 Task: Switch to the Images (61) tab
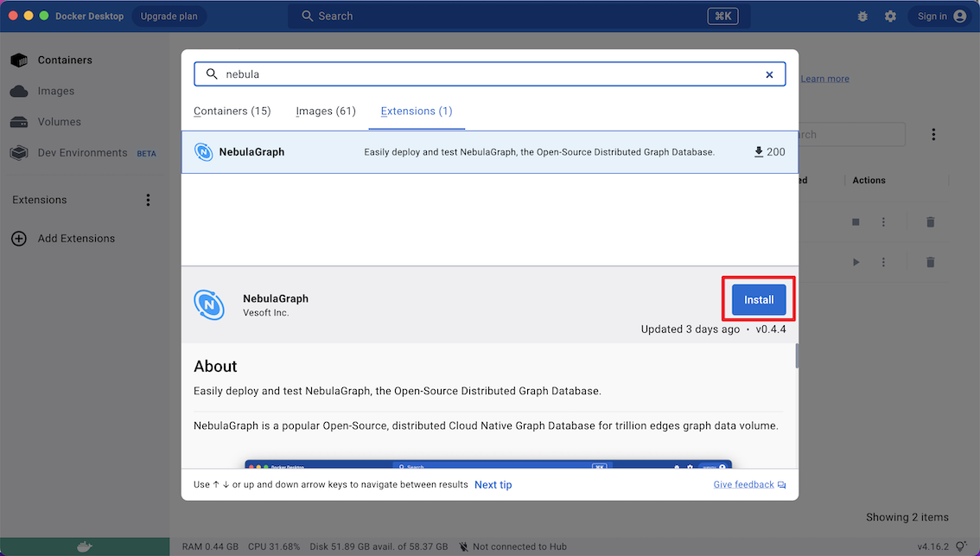coord(326,112)
